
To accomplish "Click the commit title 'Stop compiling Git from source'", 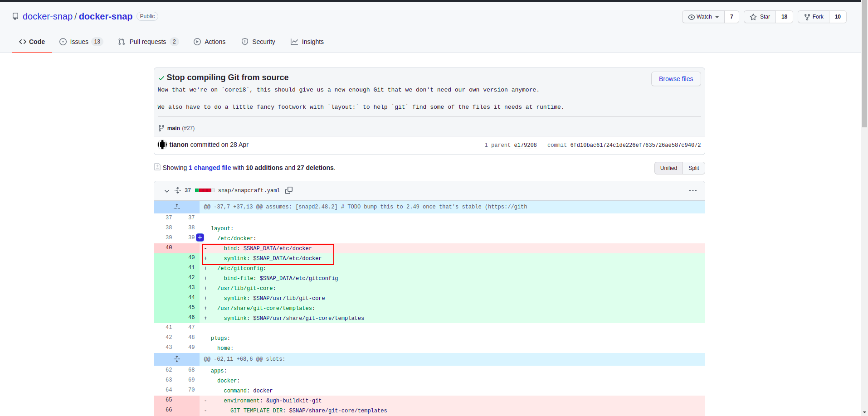I will click(228, 77).
